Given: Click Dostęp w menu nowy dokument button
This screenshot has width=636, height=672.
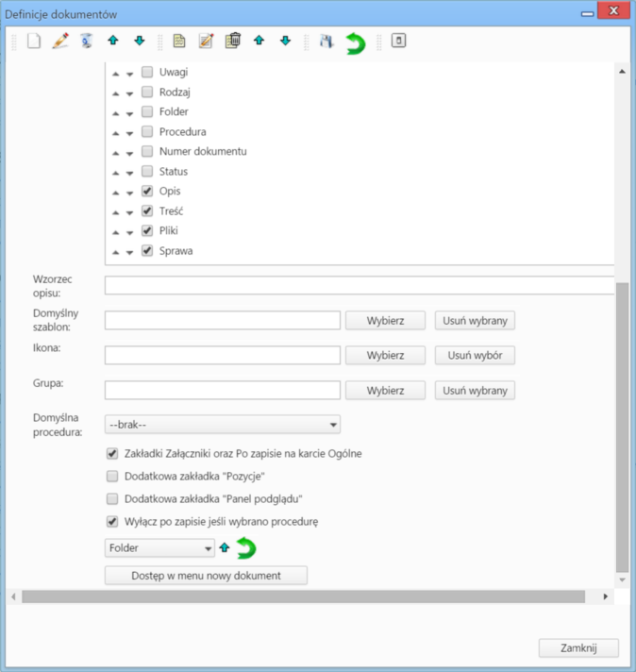Looking at the screenshot, I should tap(206, 576).
